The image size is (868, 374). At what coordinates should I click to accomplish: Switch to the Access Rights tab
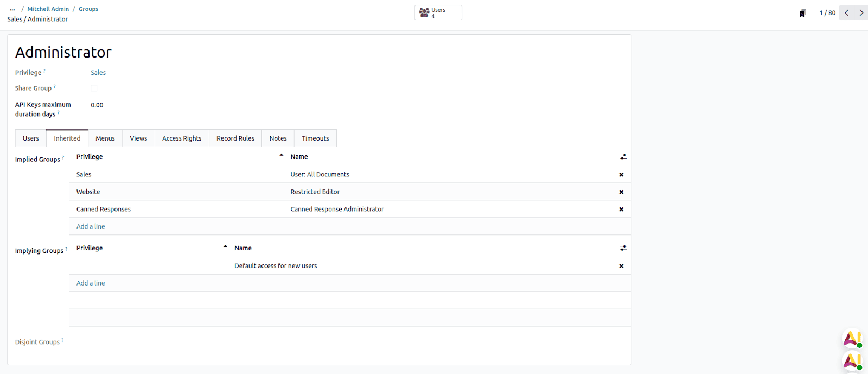tap(182, 138)
